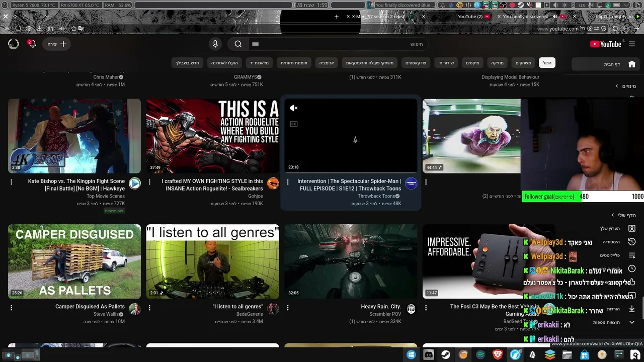Open options menu for Kate Bishop video
Viewport: 644px width, 362px height.
(11, 182)
